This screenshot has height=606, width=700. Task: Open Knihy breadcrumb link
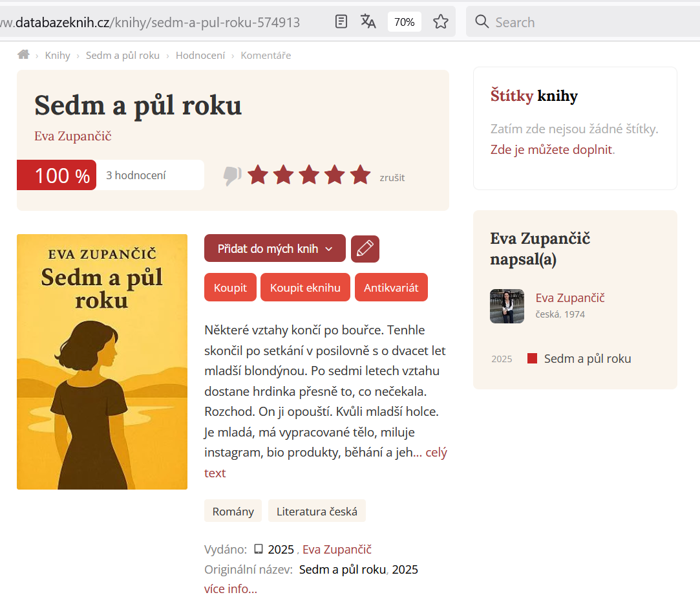pyautogui.click(x=58, y=56)
